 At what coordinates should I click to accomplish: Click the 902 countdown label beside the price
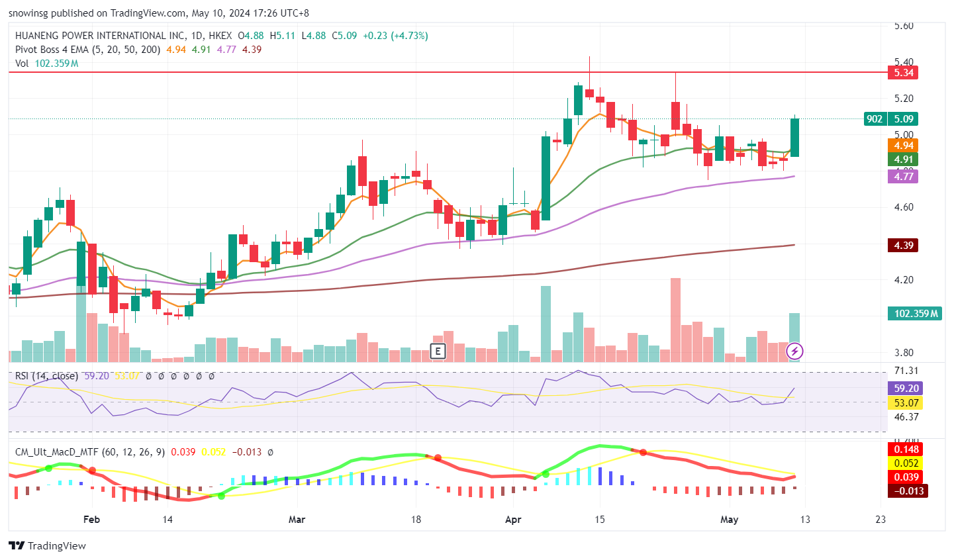tap(875, 119)
